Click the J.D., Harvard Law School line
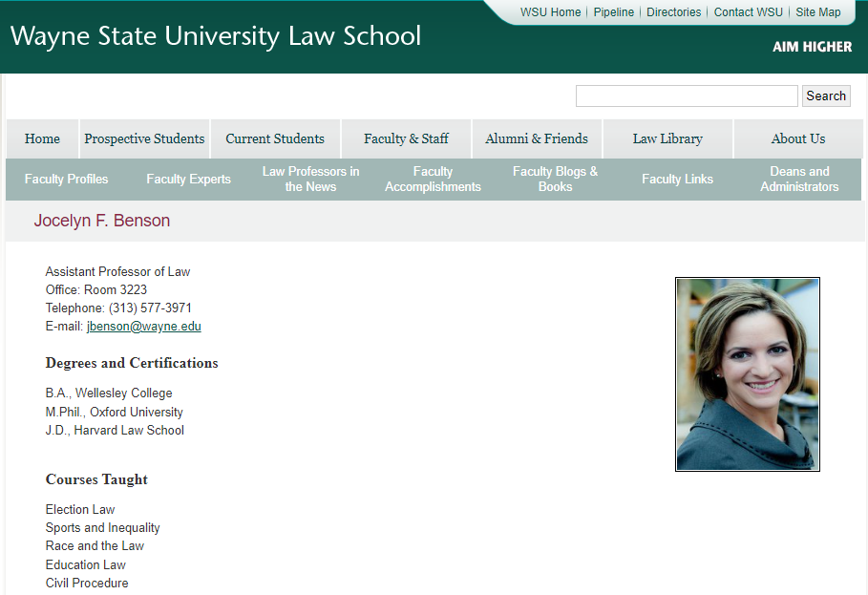 tap(115, 431)
